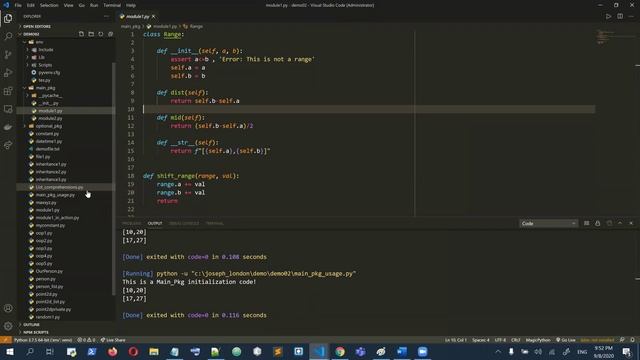Open inheritance1.py in explorer
Image resolution: width=640 pixels, height=360 pixels.
pyautogui.click(x=51, y=164)
